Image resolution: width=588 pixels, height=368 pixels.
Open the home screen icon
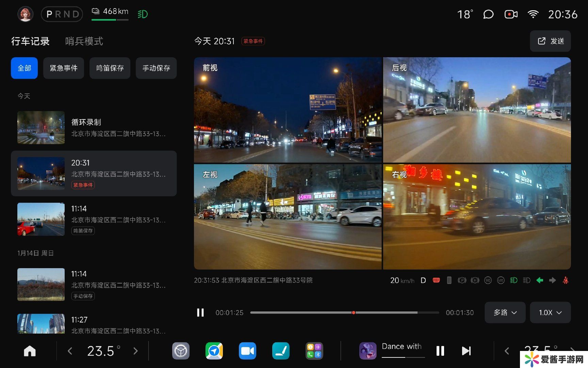coord(30,351)
